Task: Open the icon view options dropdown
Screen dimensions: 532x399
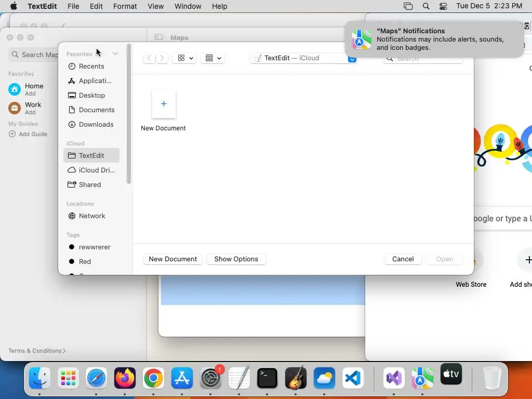Action: (x=185, y=58)
